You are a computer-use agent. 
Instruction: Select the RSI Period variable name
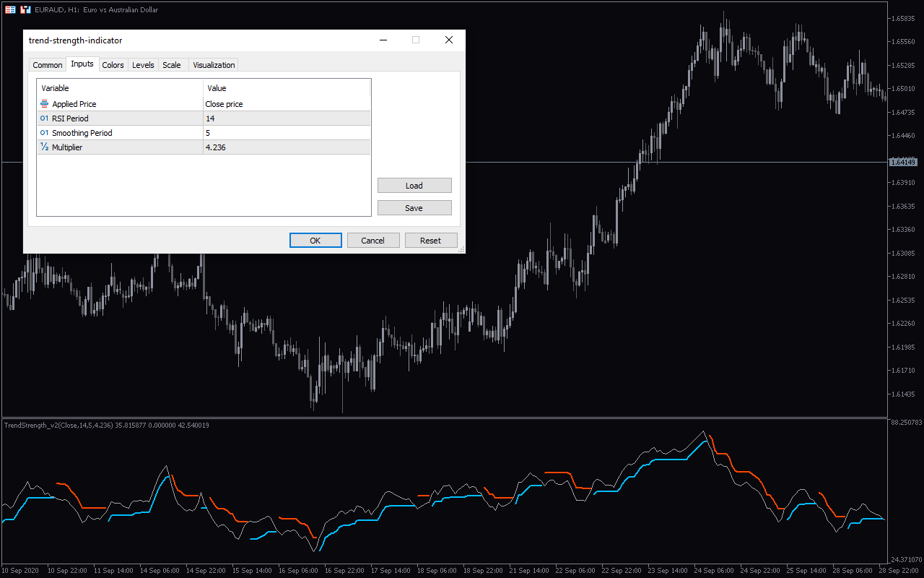click(x=70, y=118)
